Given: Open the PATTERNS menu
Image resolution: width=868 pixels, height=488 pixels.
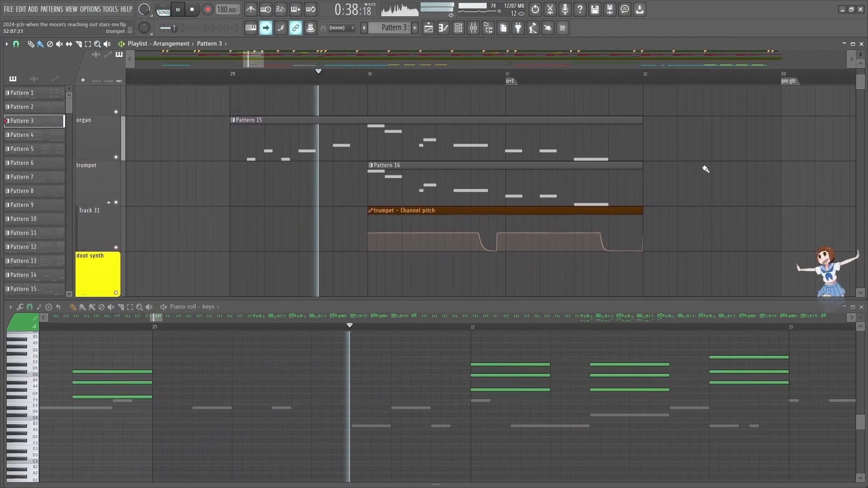Looking at the screenshot, I should point(52,9).
